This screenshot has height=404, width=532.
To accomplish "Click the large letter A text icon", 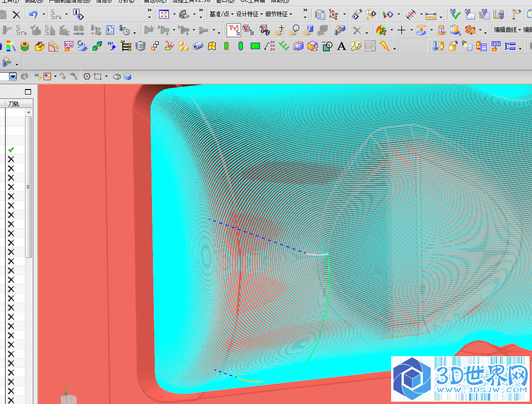I will 342,46.
